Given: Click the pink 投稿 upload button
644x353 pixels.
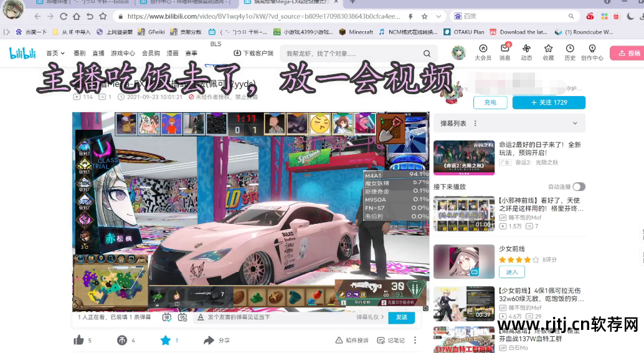Looking at the screenshot, I should pos(628,53).
